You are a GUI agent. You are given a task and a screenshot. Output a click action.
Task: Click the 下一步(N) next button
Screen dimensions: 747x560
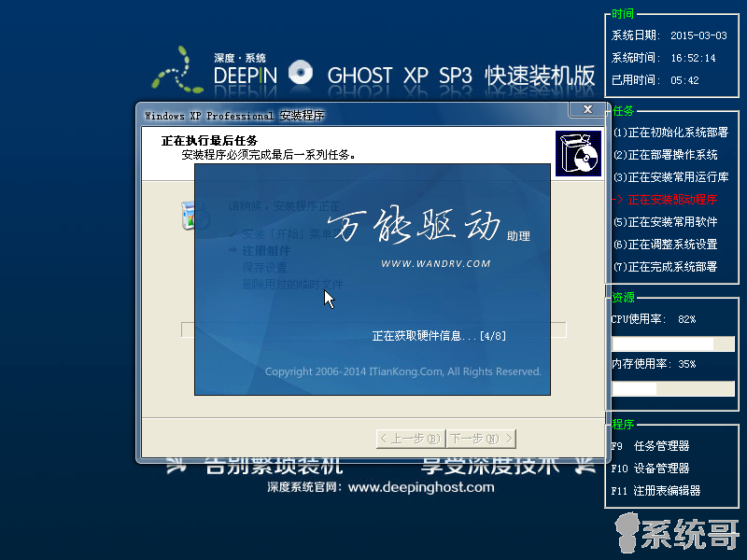481,439
